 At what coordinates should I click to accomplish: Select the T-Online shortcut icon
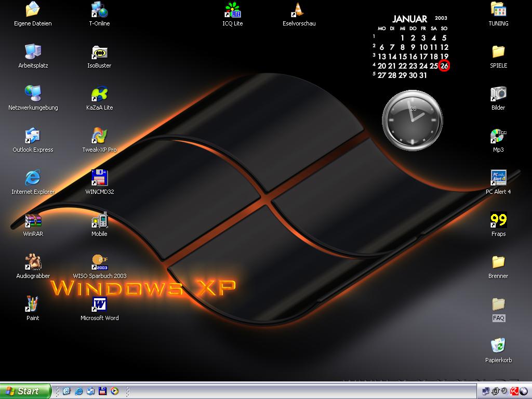pyautogui.click(x=99, y=9)
